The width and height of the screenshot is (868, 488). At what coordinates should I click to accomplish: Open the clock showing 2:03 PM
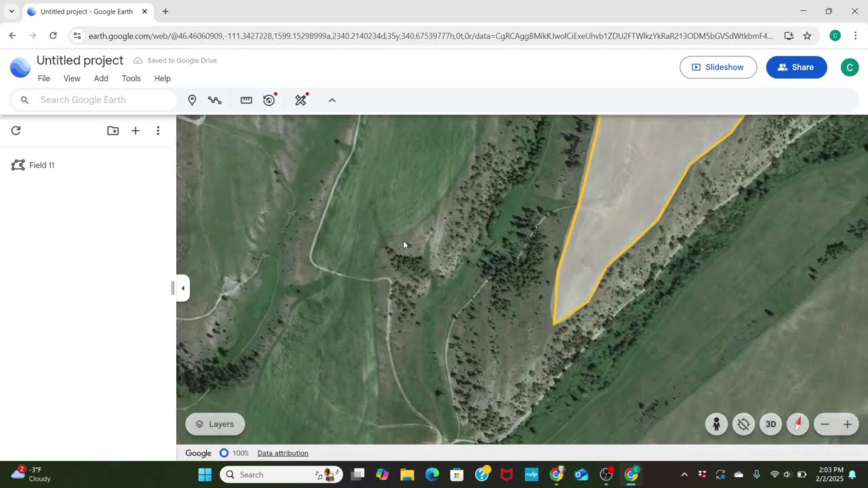pyautogui.click(x=831, y=474)
